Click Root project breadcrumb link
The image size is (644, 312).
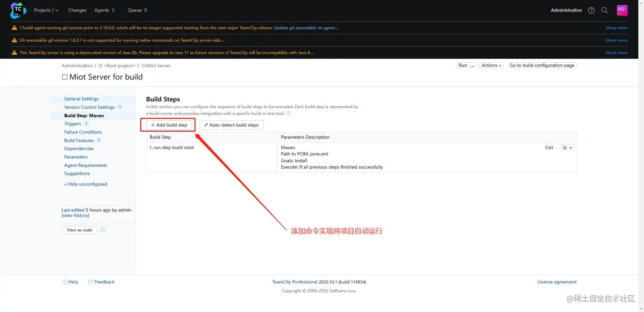(119, 66)
